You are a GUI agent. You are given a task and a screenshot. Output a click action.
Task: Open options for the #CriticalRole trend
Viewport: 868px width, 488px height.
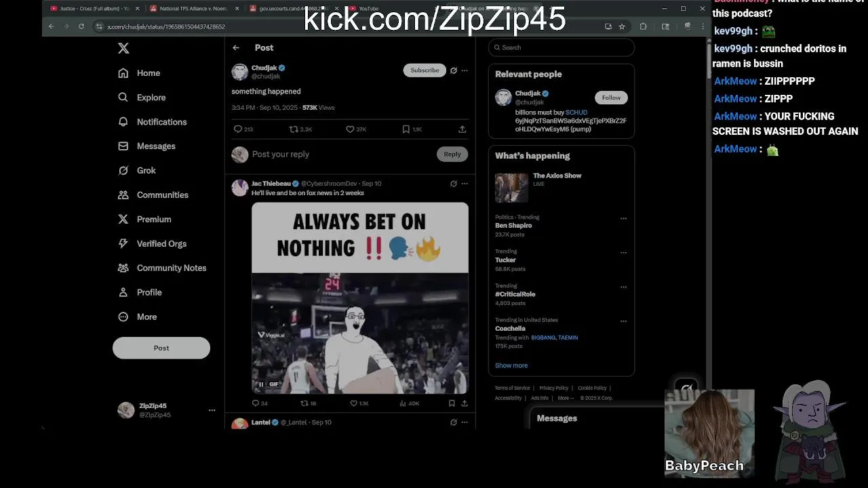click(623, 287)
